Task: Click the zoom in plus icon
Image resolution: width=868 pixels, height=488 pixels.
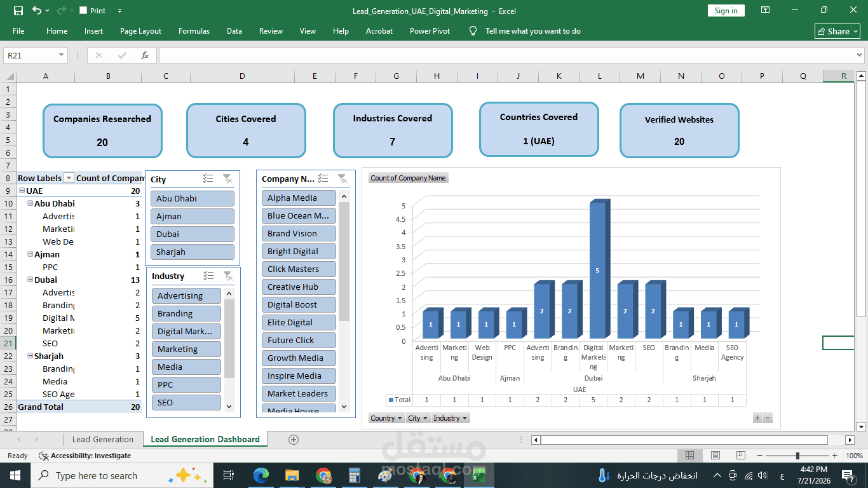Action: (x=834, y=456)
